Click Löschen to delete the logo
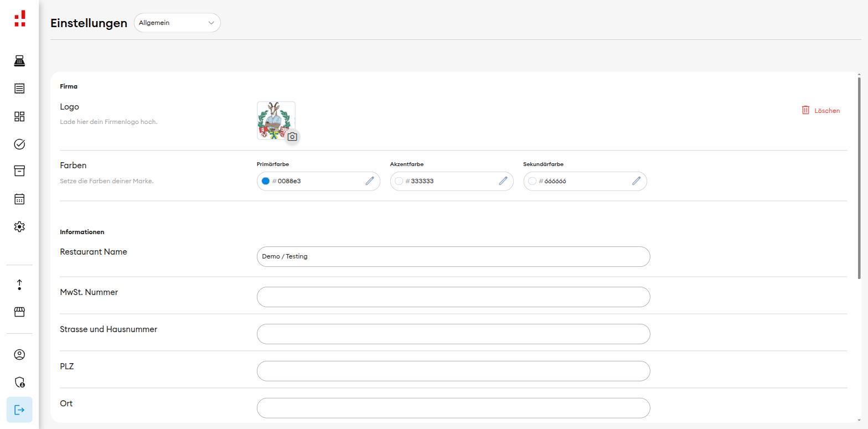Screen dimensions: 868x429 point(821,111)
